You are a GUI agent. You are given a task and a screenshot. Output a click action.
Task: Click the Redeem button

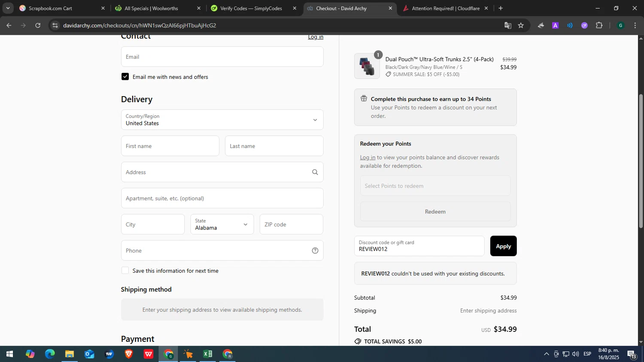435,211
